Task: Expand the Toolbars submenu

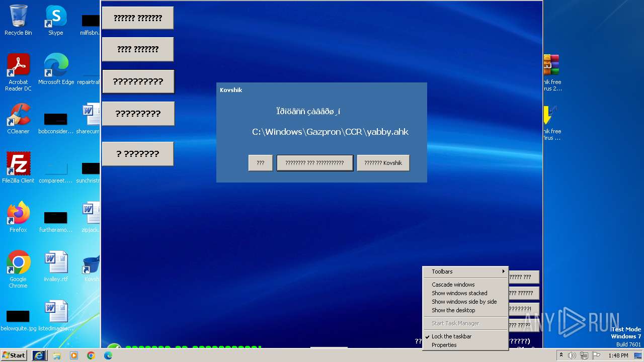Action: 465,271
